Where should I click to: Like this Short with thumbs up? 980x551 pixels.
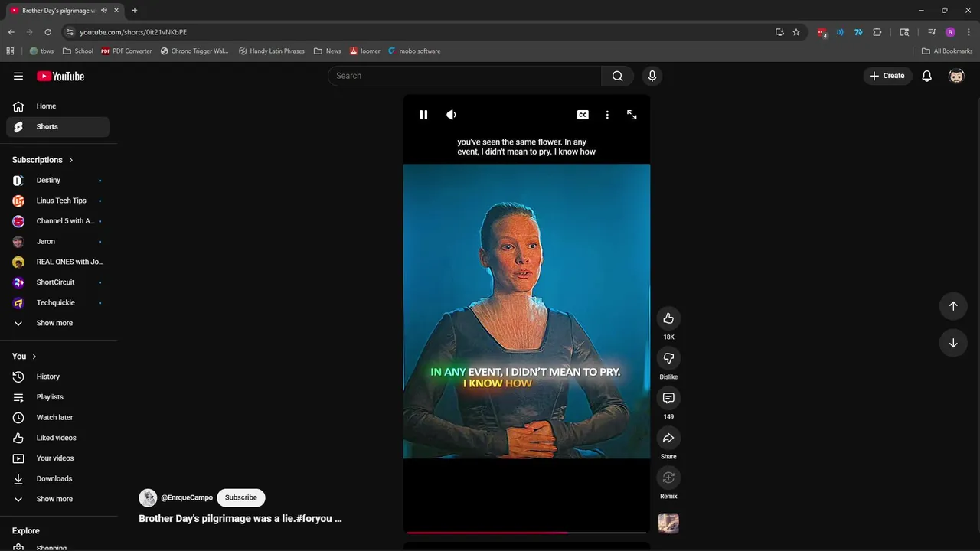coord(668,318)
